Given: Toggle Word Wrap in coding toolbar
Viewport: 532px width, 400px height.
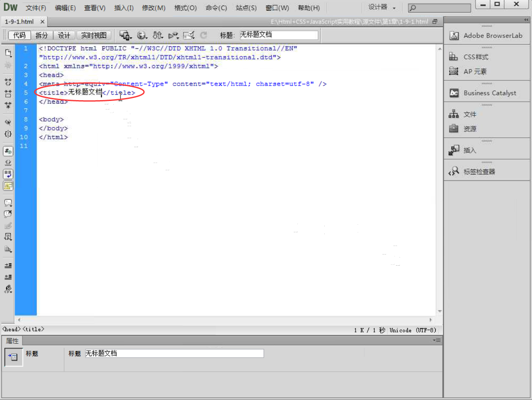Looking at the screenshot, I should 8,174.
